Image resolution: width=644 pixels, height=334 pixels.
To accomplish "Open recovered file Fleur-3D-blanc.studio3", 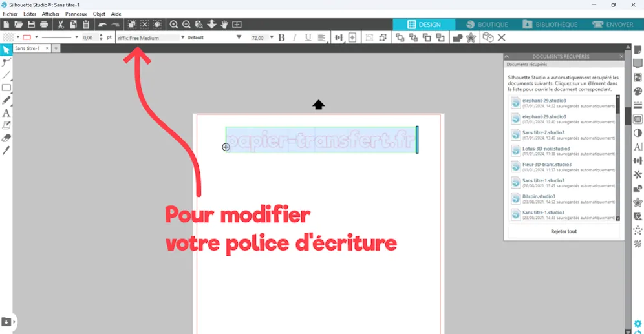I will [x=563, y=167].
